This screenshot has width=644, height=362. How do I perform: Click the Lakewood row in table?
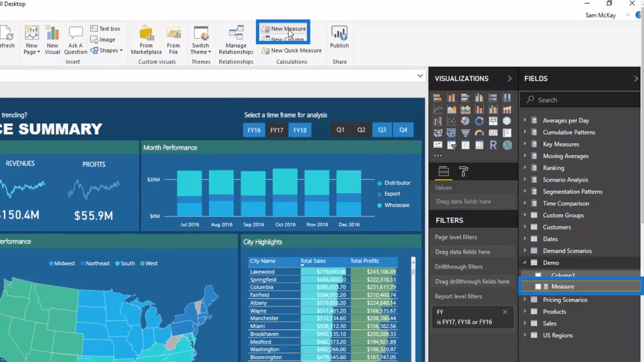323,272
